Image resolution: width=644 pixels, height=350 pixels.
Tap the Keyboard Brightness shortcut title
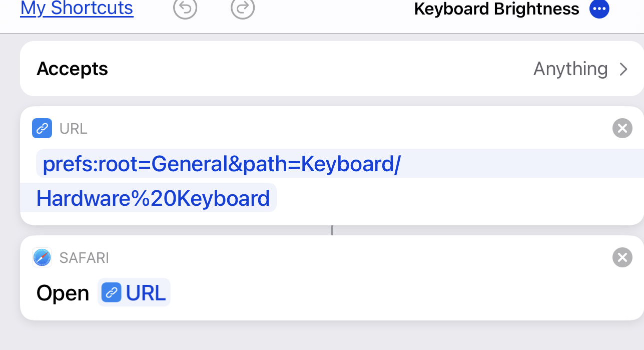(497, 9)
